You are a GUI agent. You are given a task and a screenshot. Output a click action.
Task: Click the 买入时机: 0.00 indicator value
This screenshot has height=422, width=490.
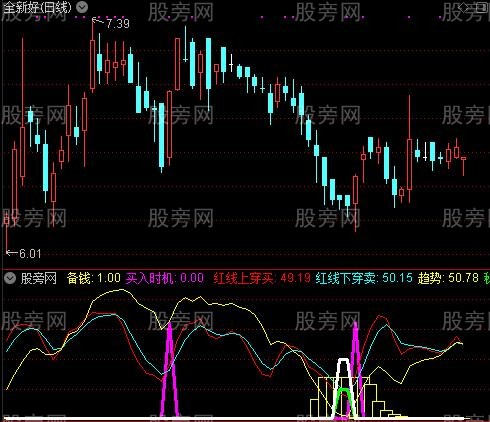[165, 278]
